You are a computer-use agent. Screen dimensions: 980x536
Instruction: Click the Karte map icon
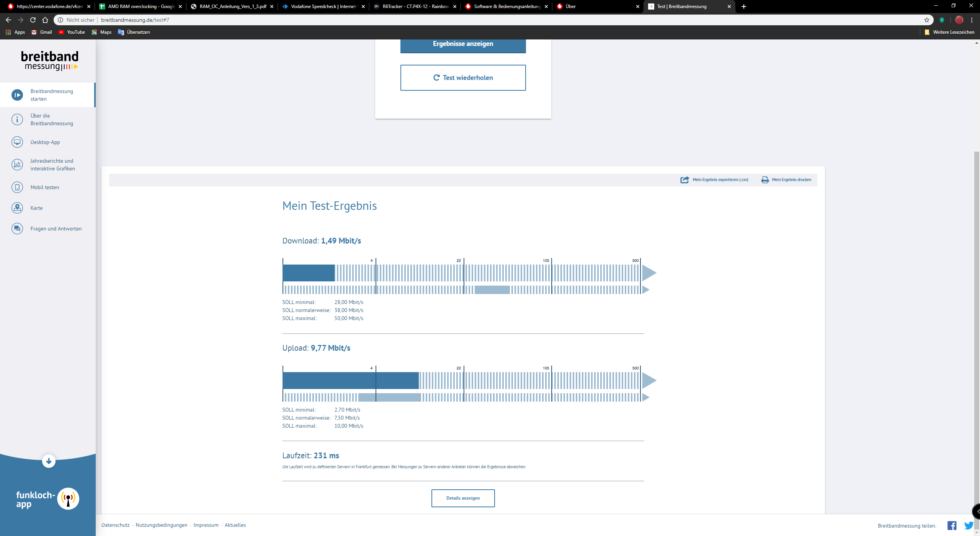17,208
